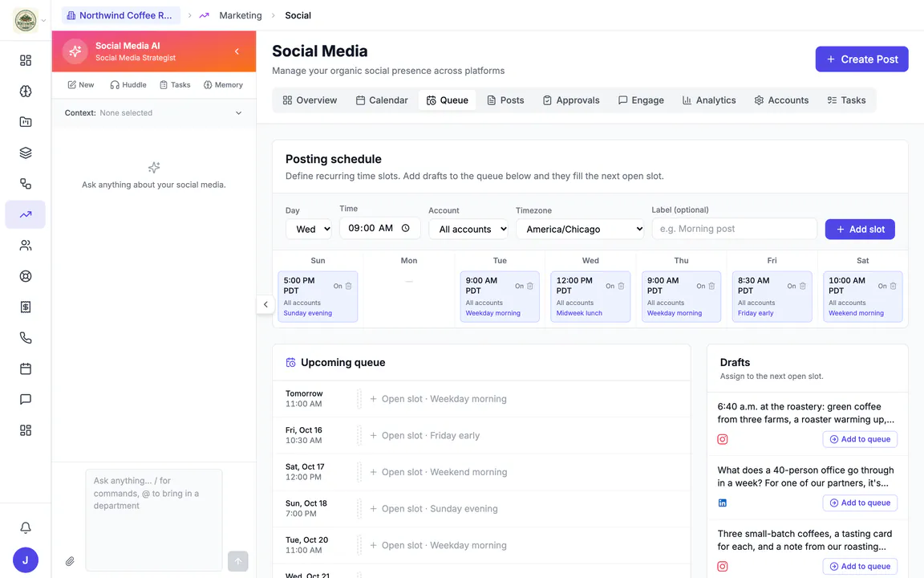The image size is (924, 578).
Task: Switch to the Engage tab
Action: (x=641, y=100)
